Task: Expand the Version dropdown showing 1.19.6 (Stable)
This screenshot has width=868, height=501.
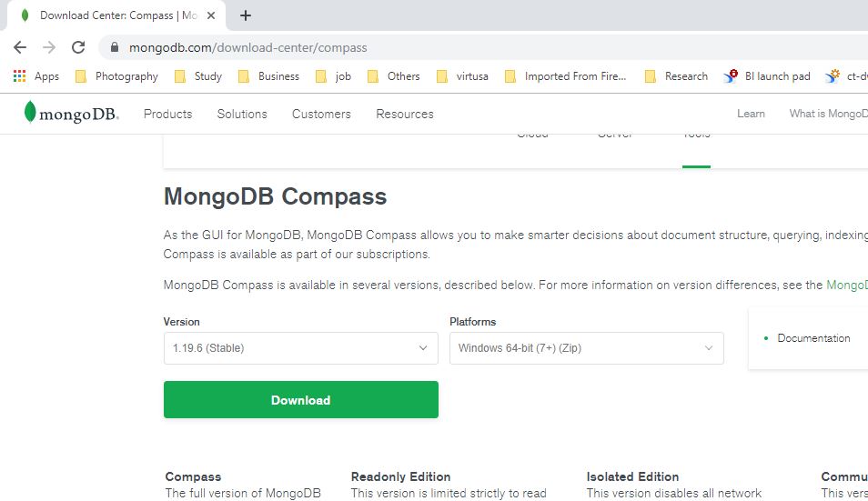Action: (x=300, y=348)
